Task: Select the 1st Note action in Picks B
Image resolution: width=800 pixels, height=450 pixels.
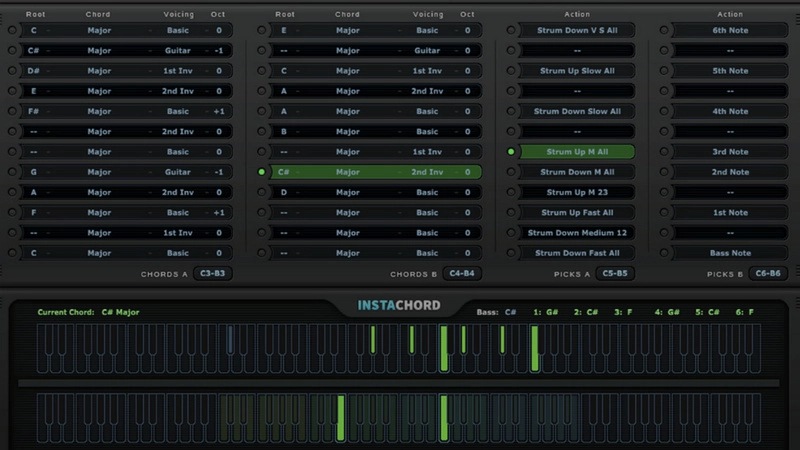Action: [730, 212]
